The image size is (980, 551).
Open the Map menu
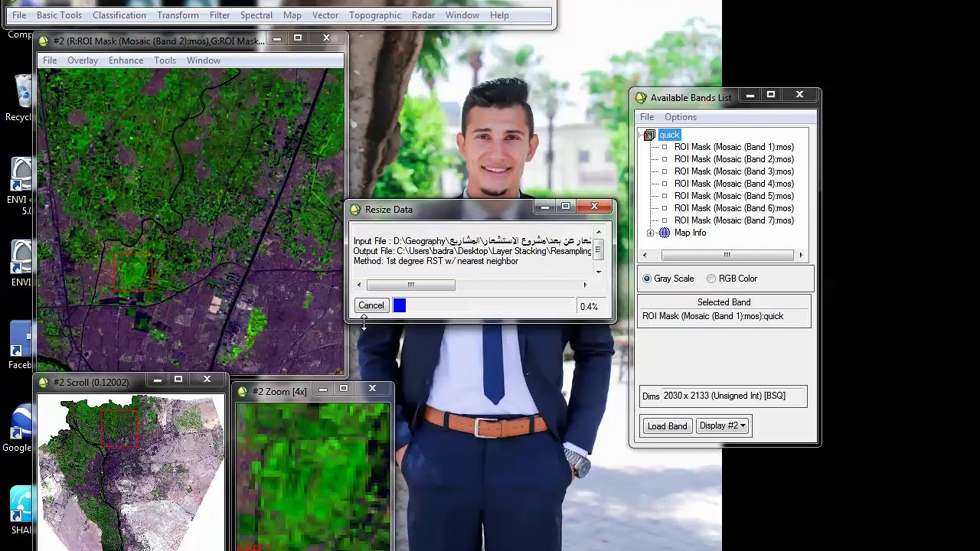pyautogui.click(x=292, y=15)
